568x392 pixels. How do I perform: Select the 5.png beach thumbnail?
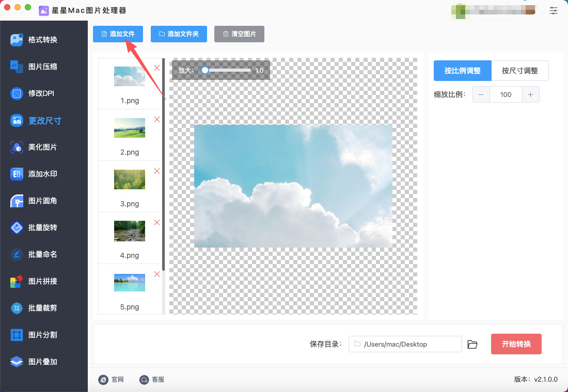[129, 282]
